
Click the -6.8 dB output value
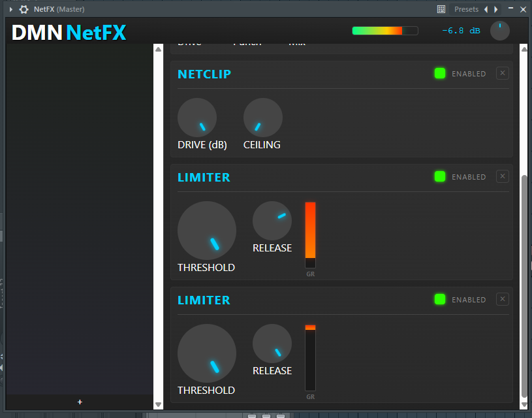click(x=461, y=31)
